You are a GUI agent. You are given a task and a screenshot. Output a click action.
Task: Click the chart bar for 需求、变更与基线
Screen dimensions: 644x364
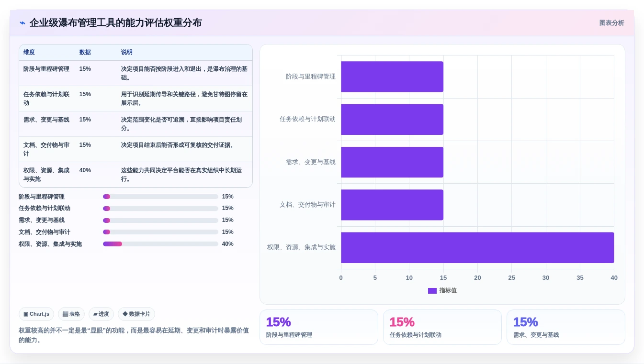tap(392, 162)
